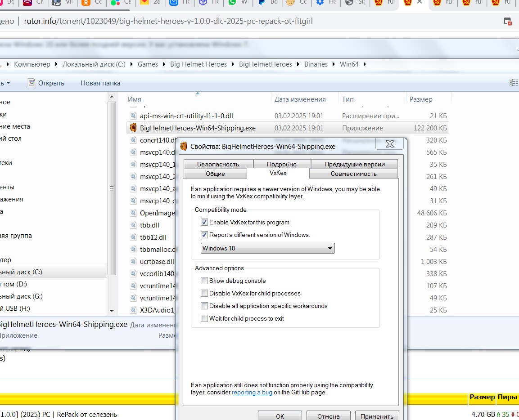Open the Windows 10 version dropdown

[267, 248]
